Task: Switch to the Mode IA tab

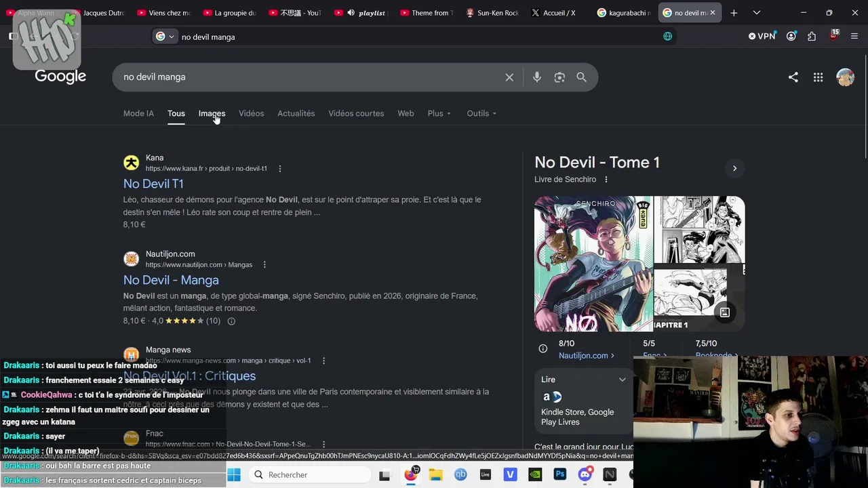Action: (138, 114)
